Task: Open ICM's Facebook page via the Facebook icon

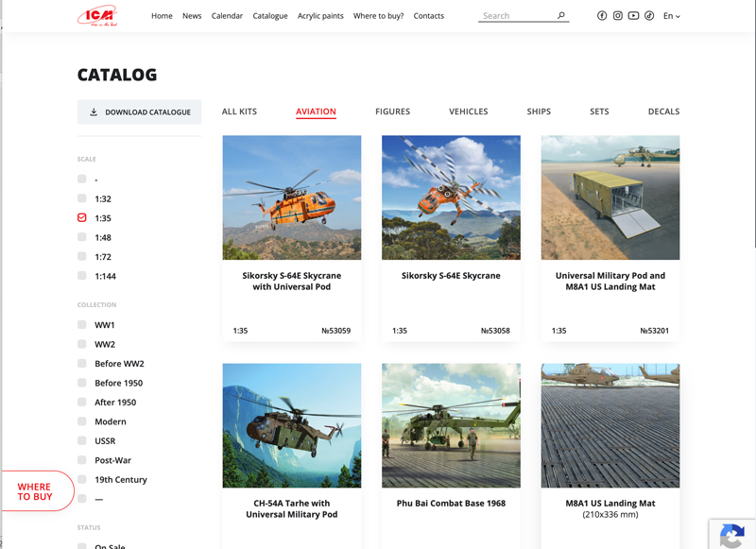Action: (x=602, y=15)
